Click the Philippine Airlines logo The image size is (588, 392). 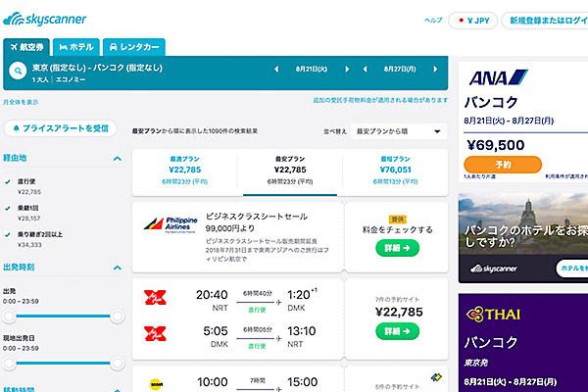click(171, 225)
